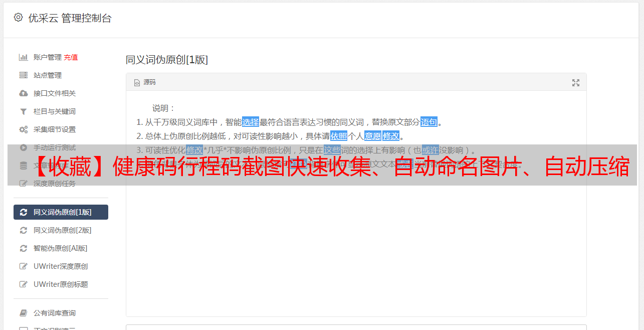Click the 栏目与关键词 filter icon
The image size is (644, 330).
(x=23, y=111)
